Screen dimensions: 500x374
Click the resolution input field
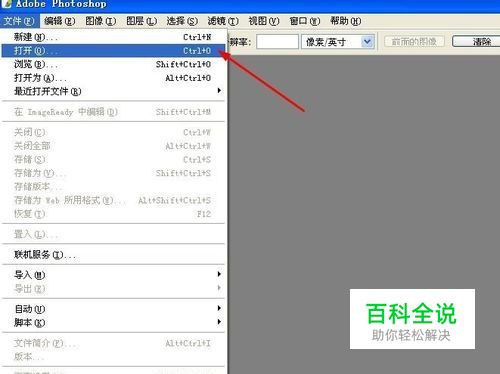277,42
